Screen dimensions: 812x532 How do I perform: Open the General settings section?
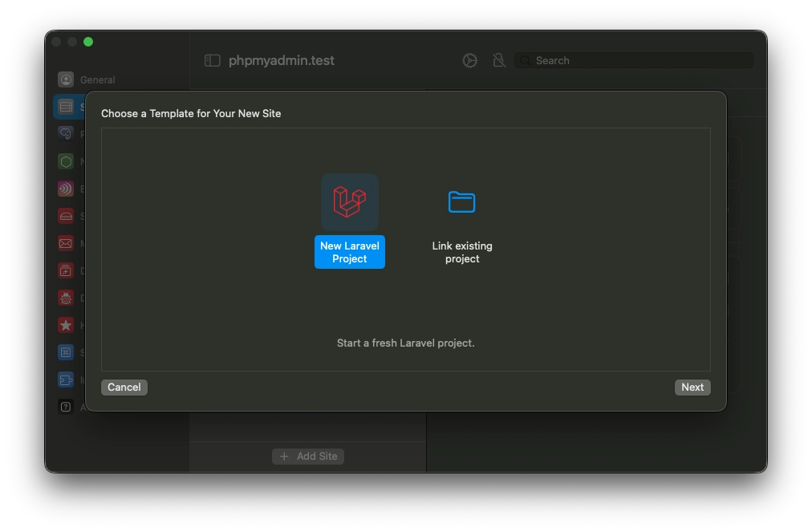(66, 79)
